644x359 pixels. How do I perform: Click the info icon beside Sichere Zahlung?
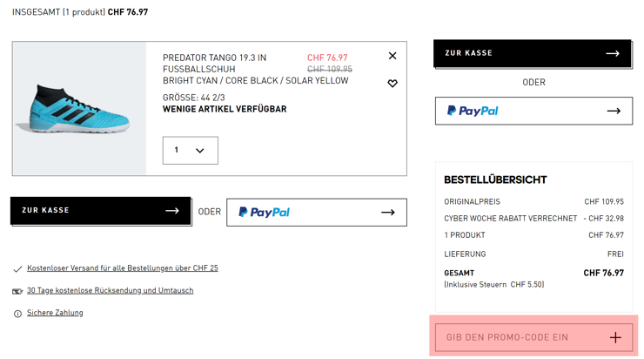click(x=17, y=314)
